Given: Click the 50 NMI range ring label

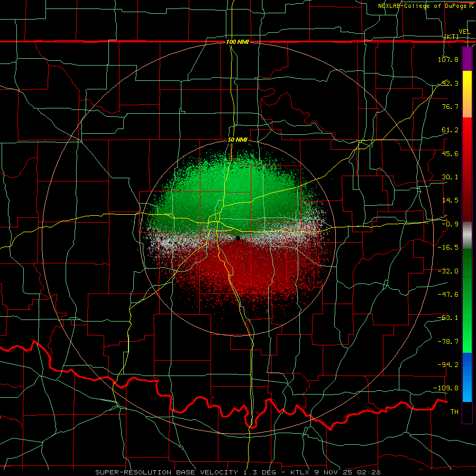Looking at the screenshot, I should pyautogui.click(x=237, y=140).
